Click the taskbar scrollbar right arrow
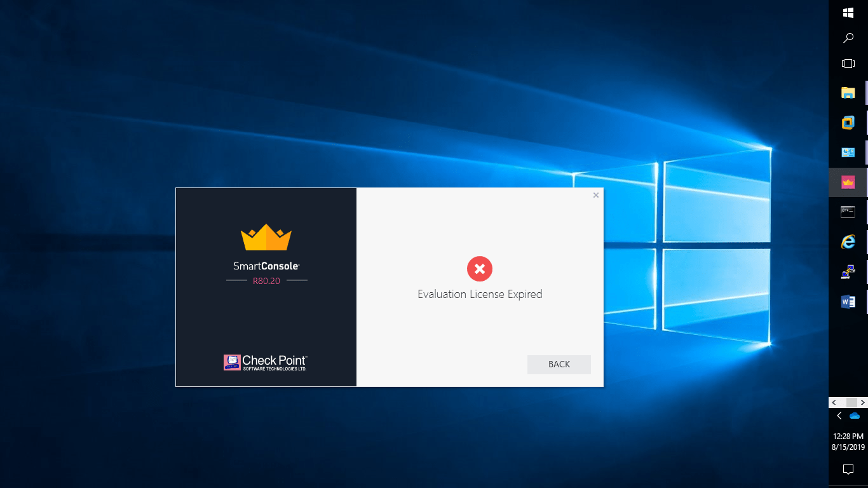This screenshot has width=868, height=488. (x=862, y=402)
